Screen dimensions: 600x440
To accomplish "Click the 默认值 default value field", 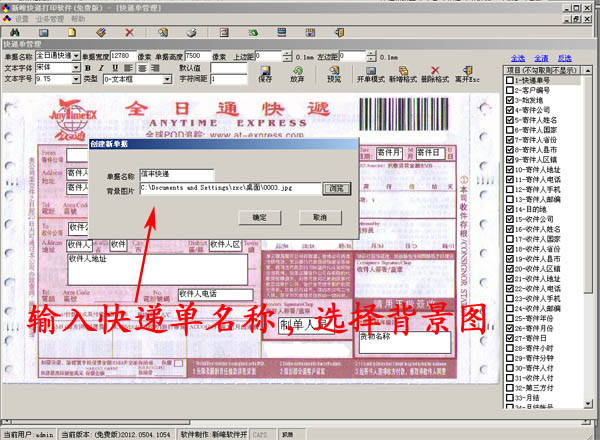I will click(x=229, y=68).
